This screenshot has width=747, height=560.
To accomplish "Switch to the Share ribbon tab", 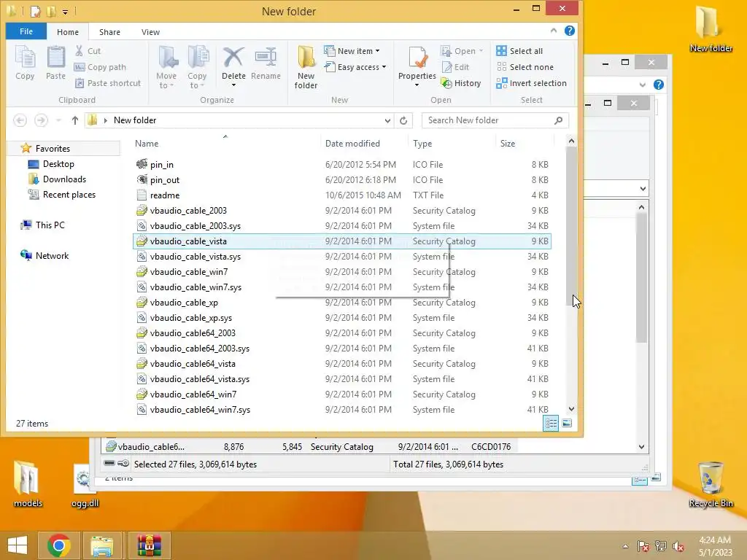I will pyautogui.click(x=109, y=32).
